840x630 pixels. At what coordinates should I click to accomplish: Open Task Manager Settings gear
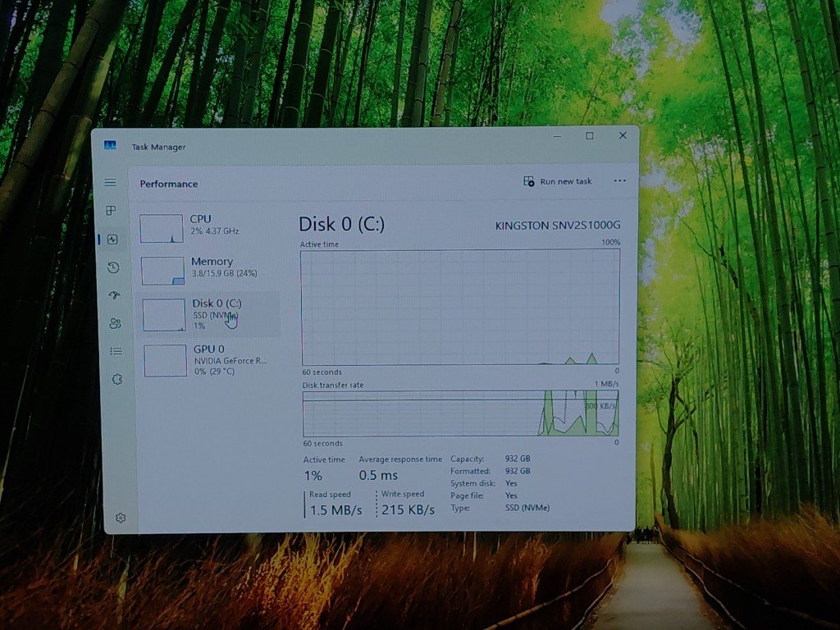(x=121, y=518)
